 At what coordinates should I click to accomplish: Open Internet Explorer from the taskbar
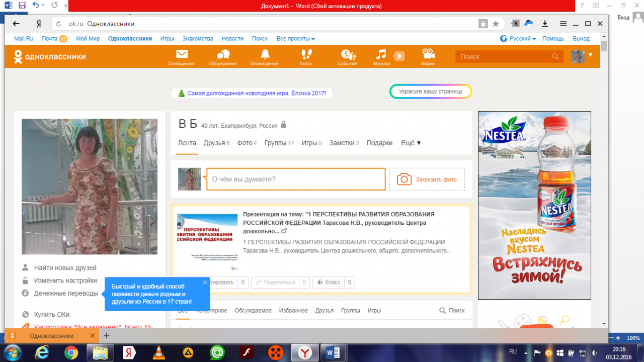pos(42,352)
